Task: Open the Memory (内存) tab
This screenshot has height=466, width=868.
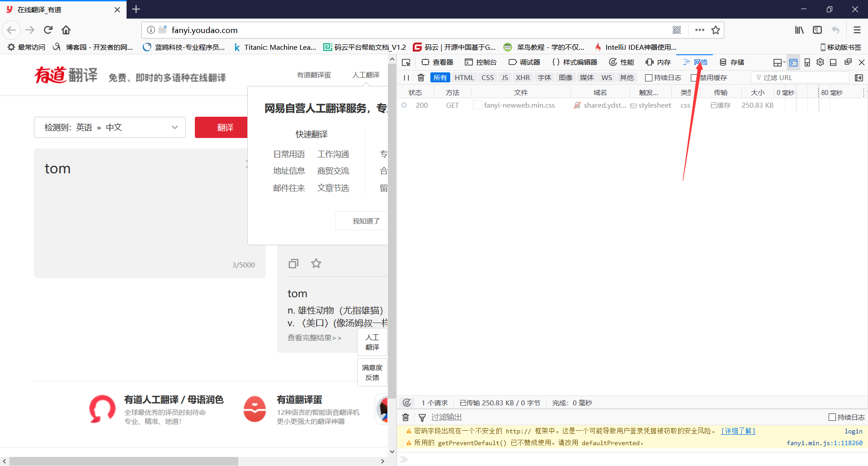Action: pyautogui.click(x=658, y=62)
